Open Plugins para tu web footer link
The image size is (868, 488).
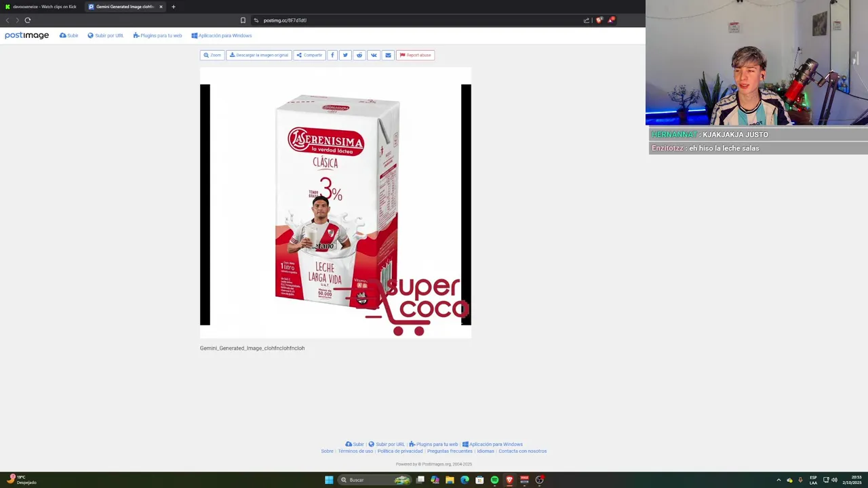433,445
